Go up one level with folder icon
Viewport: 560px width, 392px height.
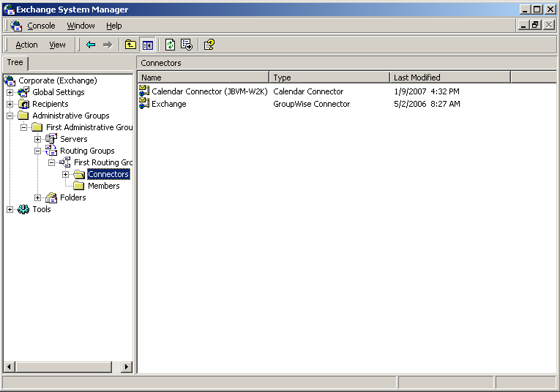(130, 45)
